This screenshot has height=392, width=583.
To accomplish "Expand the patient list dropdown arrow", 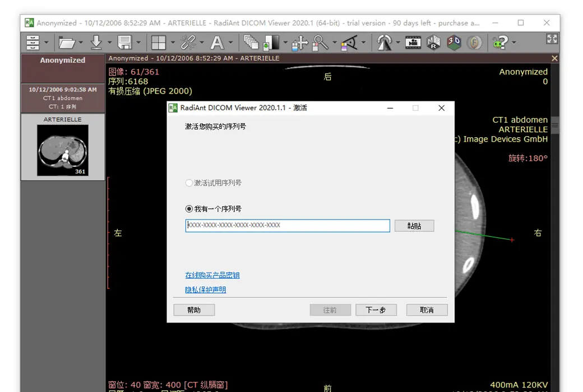I will 47,43.
